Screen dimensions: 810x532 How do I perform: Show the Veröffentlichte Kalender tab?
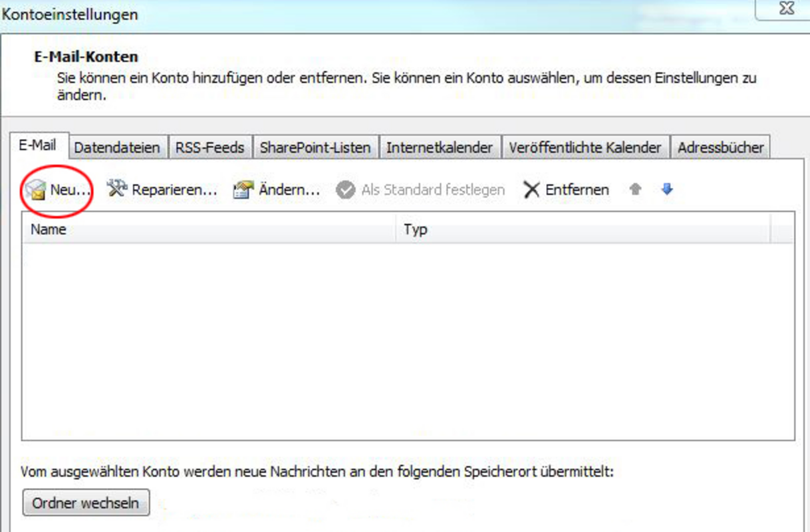tap(585, 148)
